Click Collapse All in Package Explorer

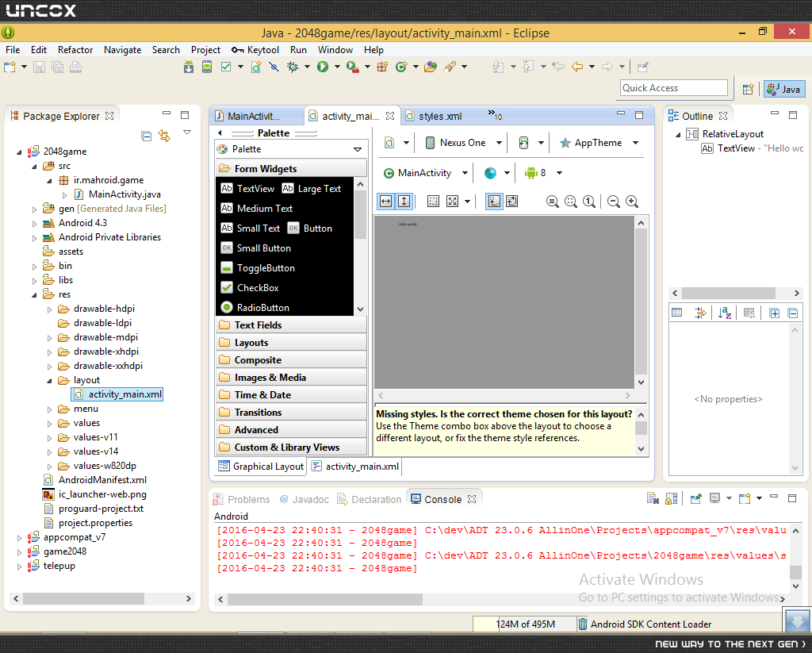tap(147, 136)
